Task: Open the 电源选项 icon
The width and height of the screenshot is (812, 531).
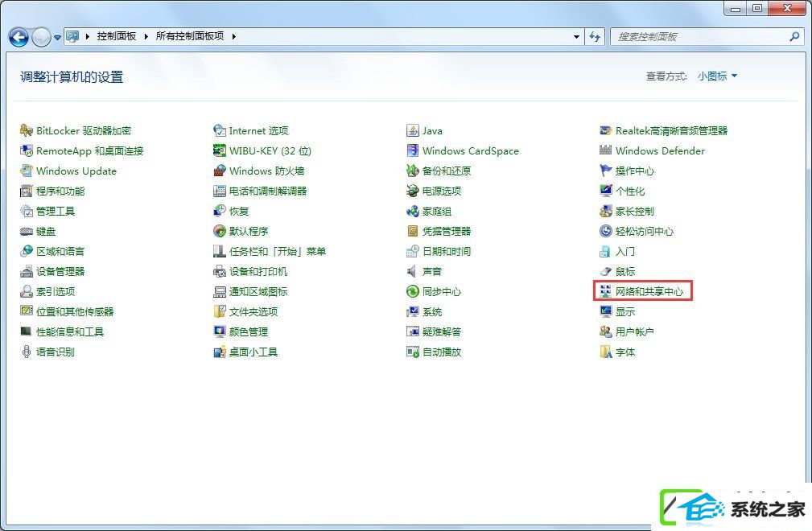Action: [x=413, y=191]
